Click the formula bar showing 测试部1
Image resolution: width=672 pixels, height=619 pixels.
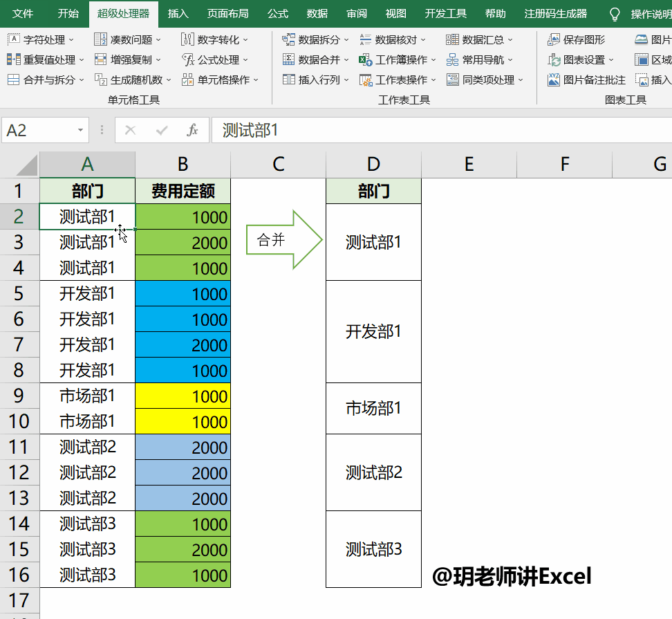pos(441,130)
